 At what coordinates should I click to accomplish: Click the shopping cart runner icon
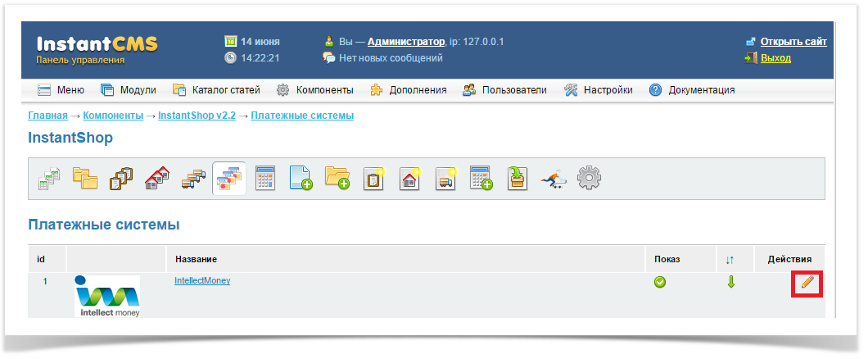tap(554, 177)
